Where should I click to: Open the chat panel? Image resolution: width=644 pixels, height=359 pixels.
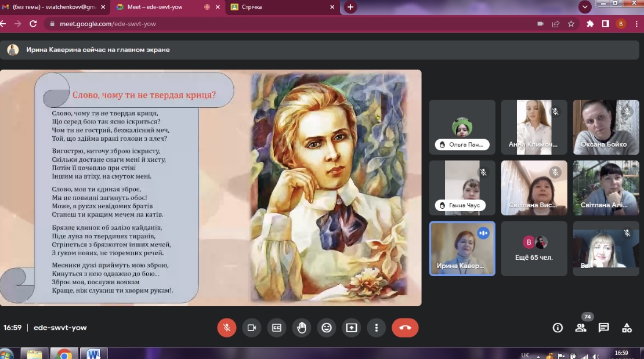coord(604,327)
